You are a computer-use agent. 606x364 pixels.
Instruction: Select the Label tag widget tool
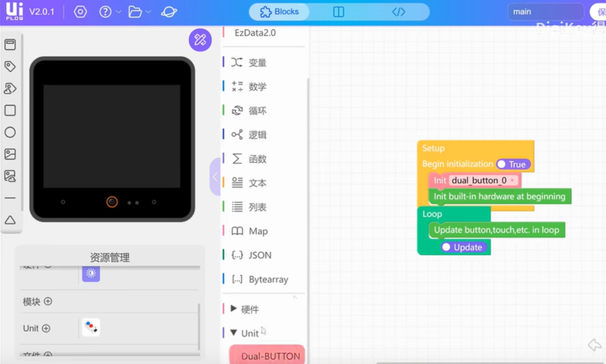[x=10, y=66]
